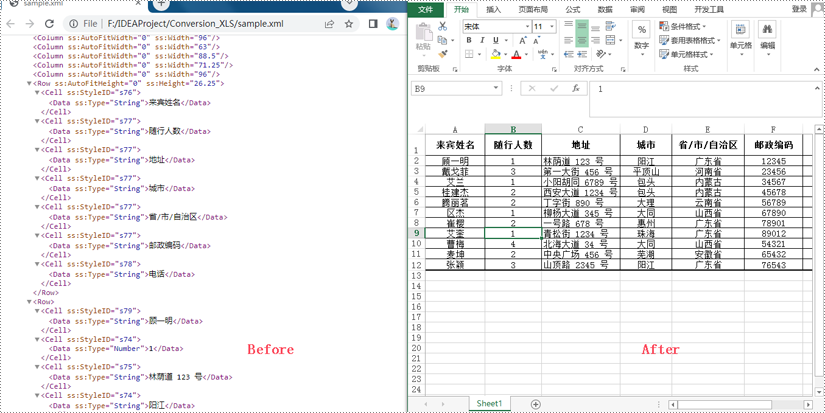This screenshot has height=413, width=825.
Task: Open the Name Box dropdown next to B9
Action: 496,88
